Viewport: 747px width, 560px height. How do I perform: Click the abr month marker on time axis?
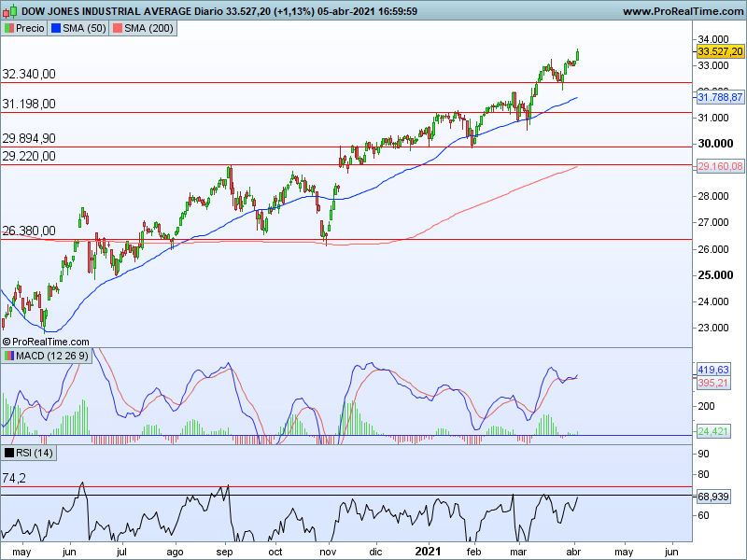point(573,552)
